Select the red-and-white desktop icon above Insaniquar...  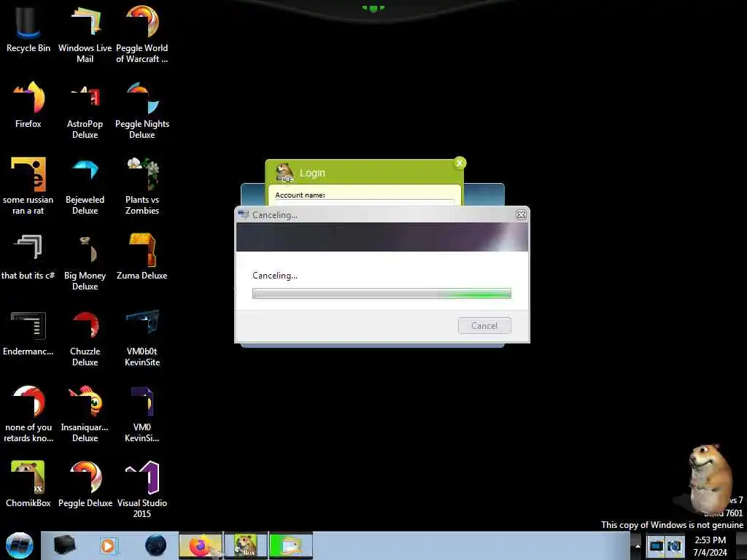(x=28, y=402)
